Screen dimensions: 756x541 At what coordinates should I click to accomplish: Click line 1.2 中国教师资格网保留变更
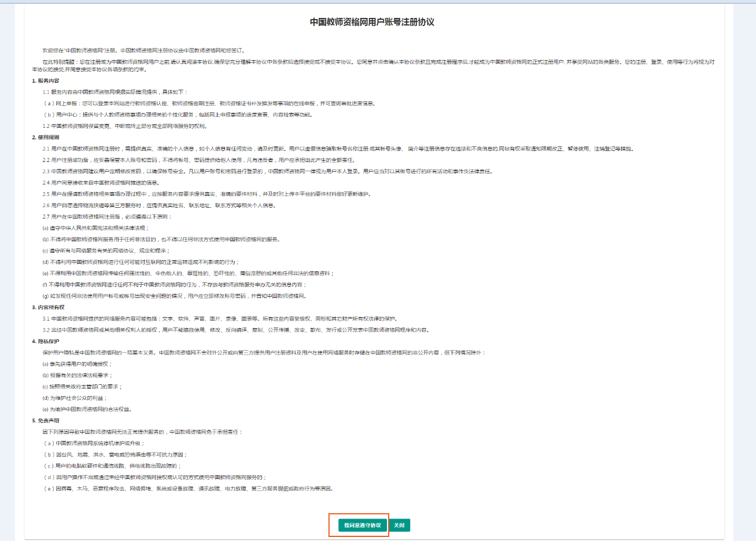pos(124,126)
